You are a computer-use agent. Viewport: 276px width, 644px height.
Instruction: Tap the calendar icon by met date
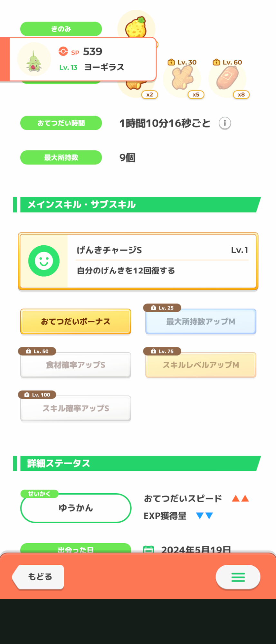point(148,549)
